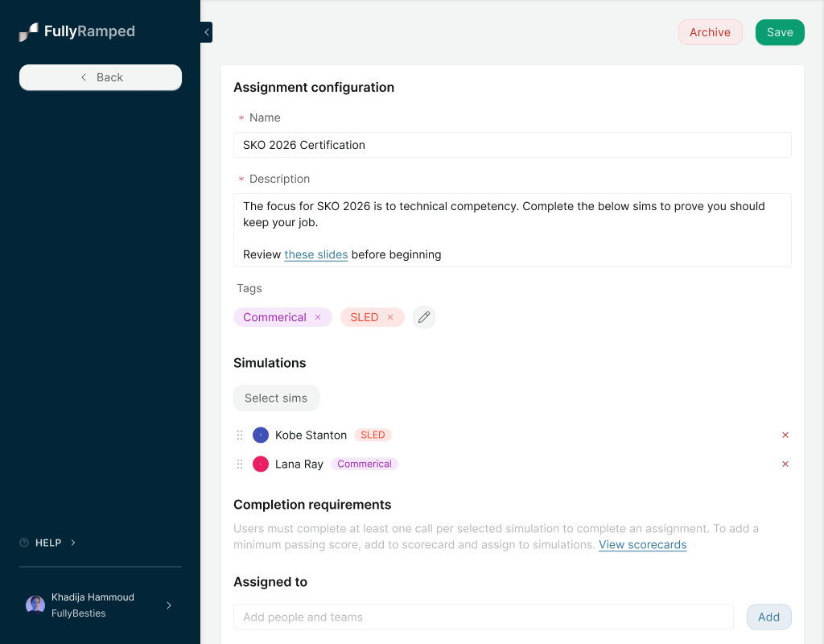Save the assignment configuration

[779, 32]
